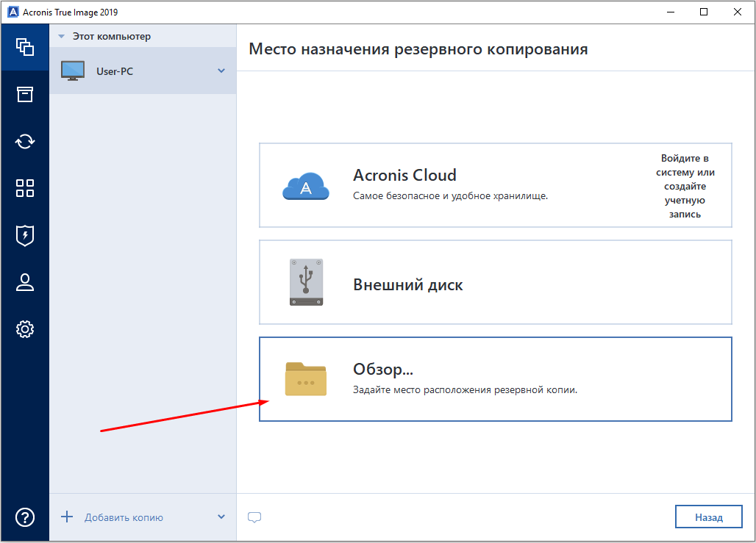
Task: Open the Archive section in the sidebar
Action: point(24,94)
